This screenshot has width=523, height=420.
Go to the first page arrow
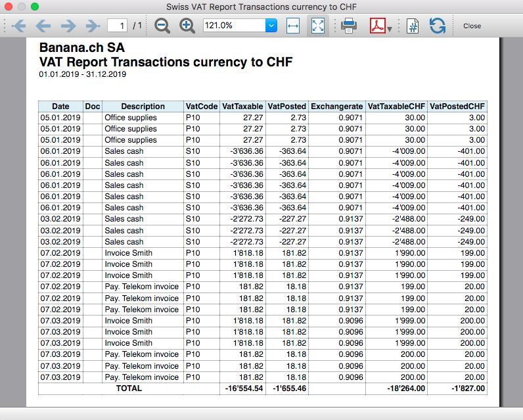(x=18, y=26)
